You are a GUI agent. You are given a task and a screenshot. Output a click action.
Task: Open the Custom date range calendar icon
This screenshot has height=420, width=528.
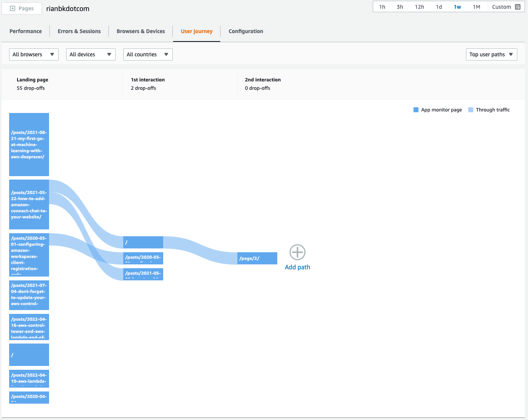coord(517,7)
